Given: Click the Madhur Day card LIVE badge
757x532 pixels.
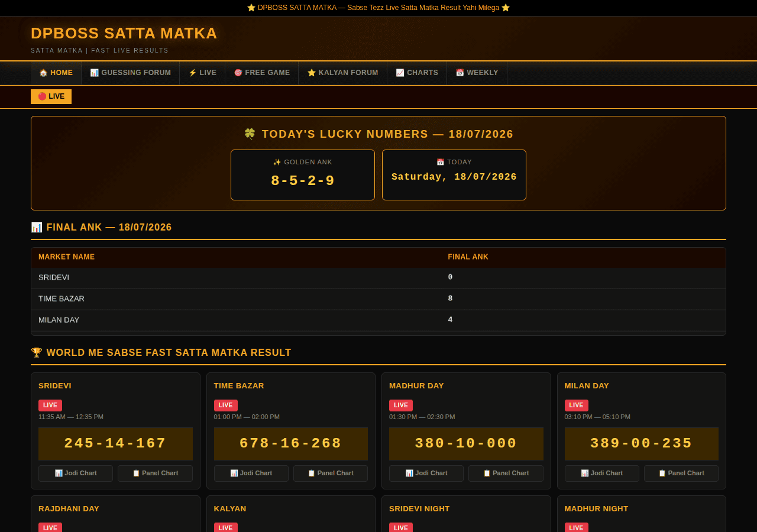Looking at the screenshot, I should [401, 405].
